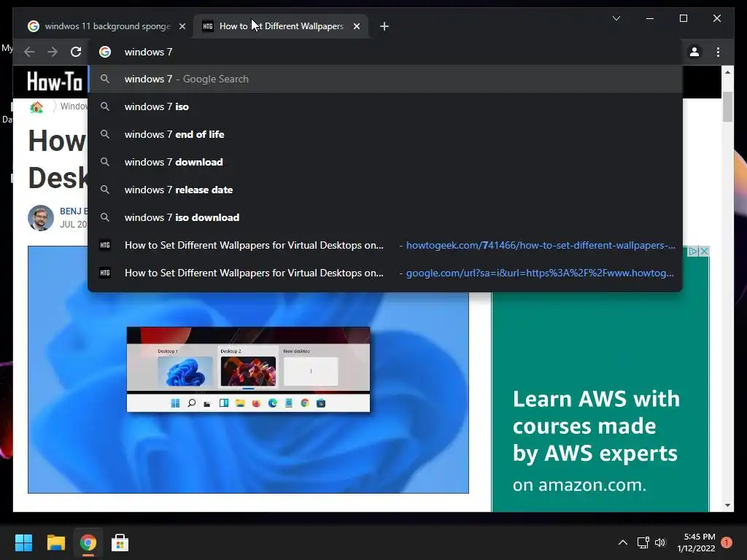Click HTG favicon beside howtogeek.com suggestion
Viewport: 747px width, 560px height.
point(105,245)
